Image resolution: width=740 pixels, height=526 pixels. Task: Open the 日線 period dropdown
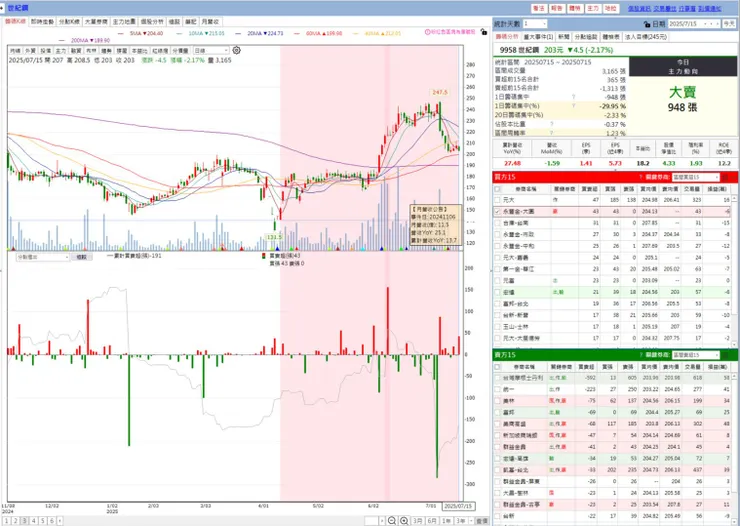(210, 50)
